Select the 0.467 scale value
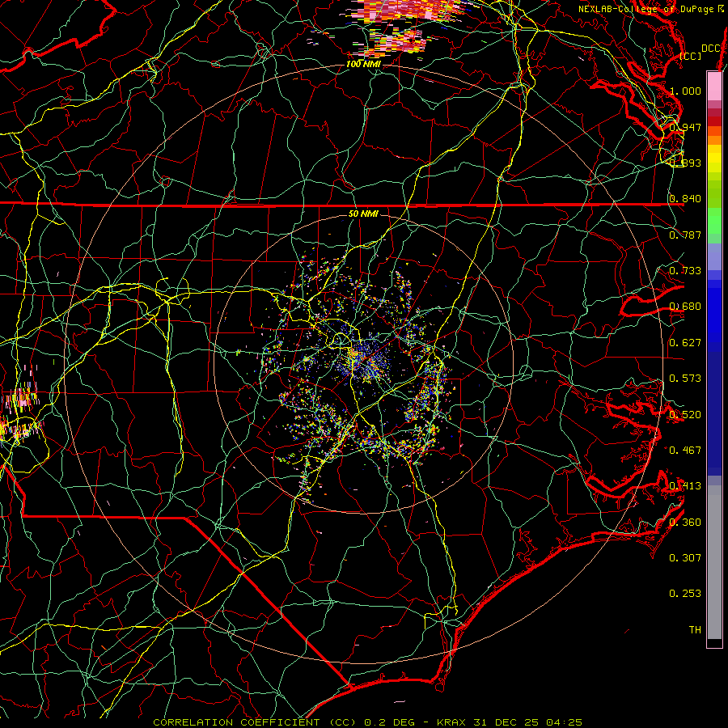This screenshot has width=728, height=728. [x=685, y=451]
